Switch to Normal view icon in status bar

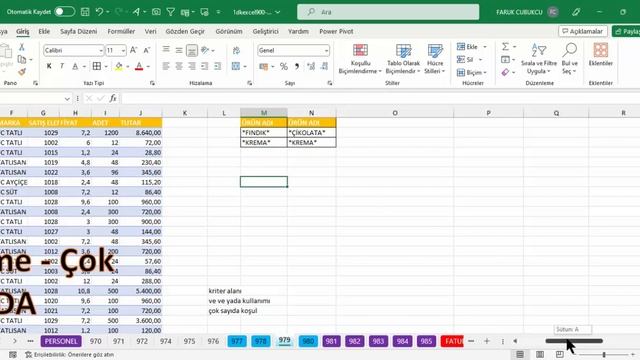(520, 355)
